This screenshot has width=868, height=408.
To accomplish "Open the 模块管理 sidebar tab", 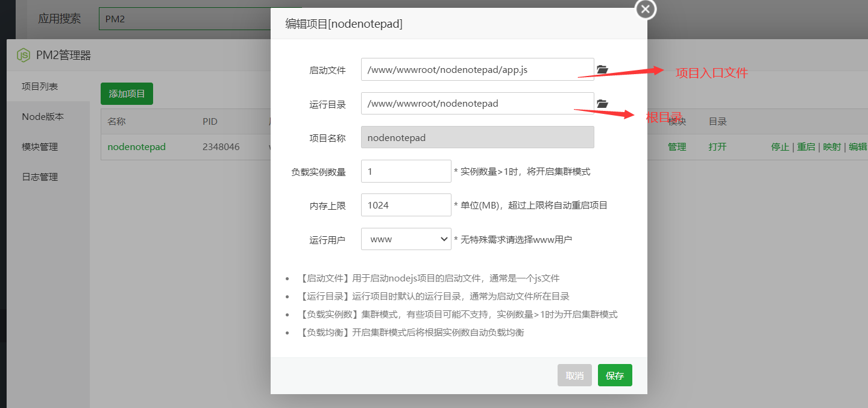I will pyautogui.click(x=40, y=147).
